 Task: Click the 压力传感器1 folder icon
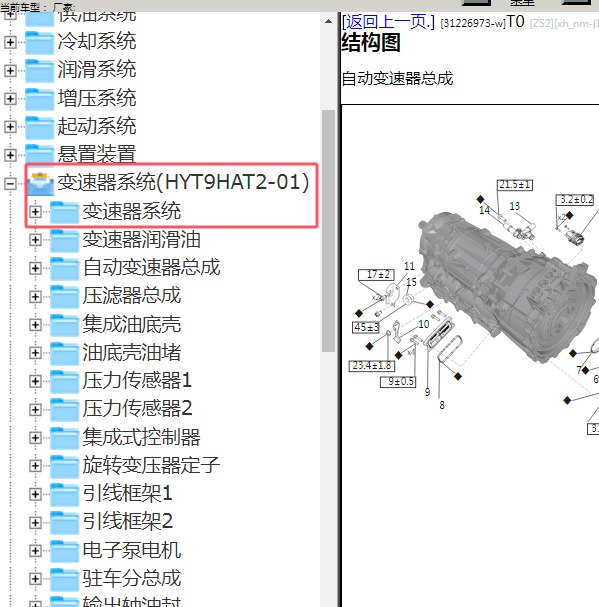tap(64, 381)
